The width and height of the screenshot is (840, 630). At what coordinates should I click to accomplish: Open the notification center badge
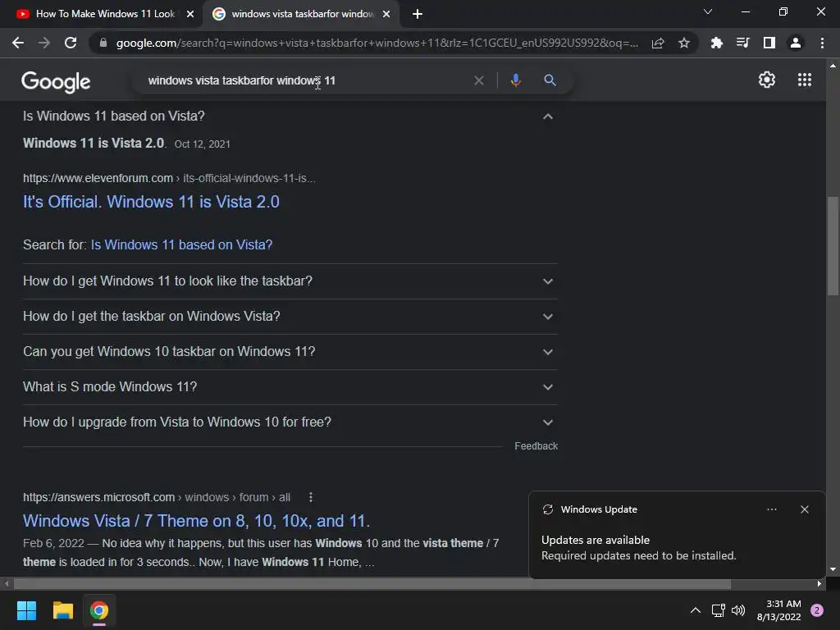(817, 610)
